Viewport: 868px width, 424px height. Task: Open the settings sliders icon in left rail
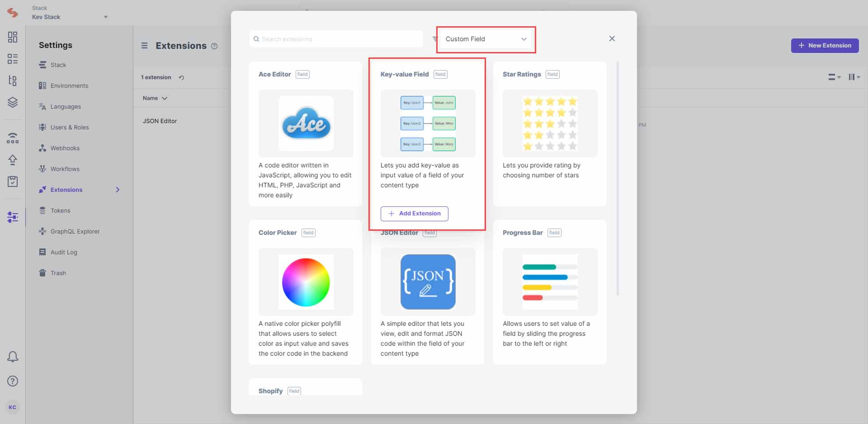12,217
